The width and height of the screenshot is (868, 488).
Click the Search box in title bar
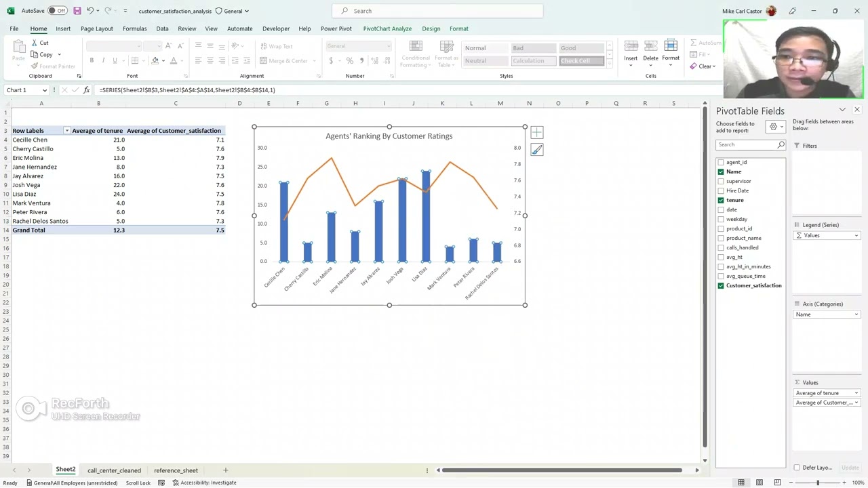click(437, 11)
